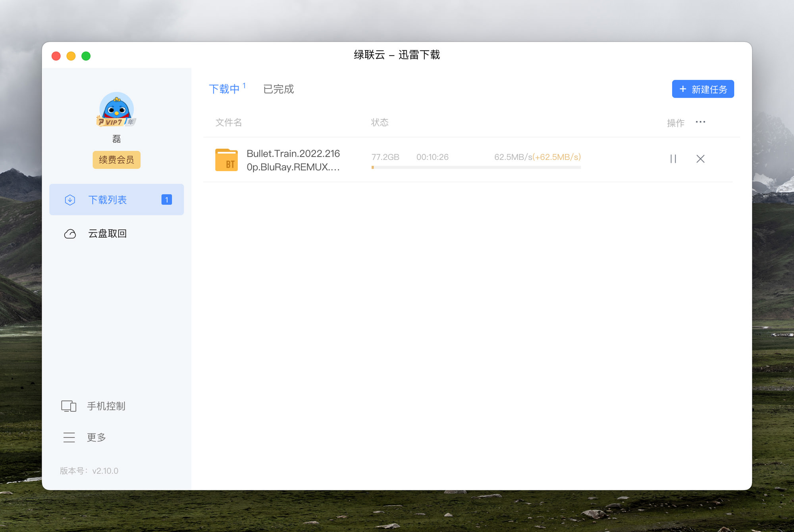This screenshot has width=794, height=532.
Task: Click the BT folder icon
Action: tap(226, 160)
